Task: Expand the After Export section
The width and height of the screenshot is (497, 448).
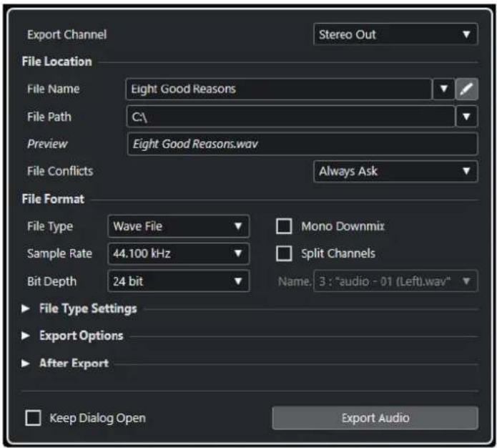Action: (25, 364)
